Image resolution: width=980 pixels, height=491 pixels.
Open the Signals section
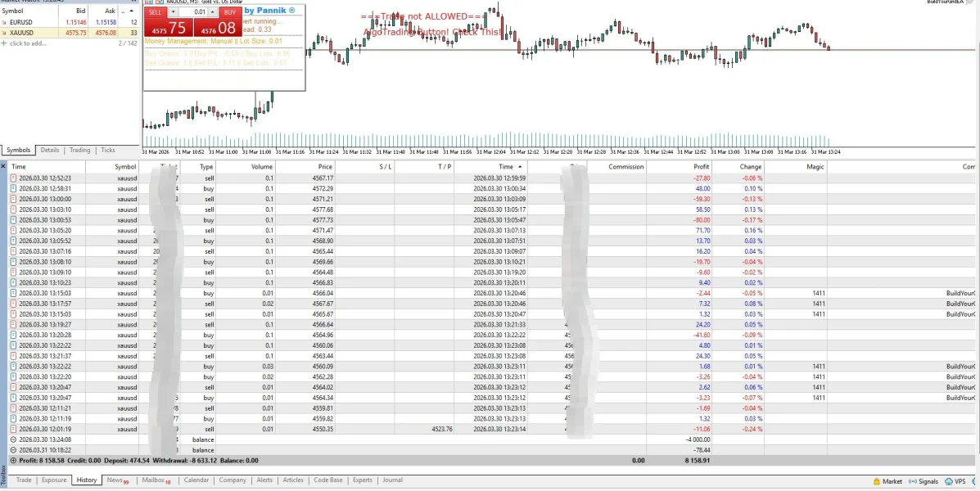coord(924,481)
